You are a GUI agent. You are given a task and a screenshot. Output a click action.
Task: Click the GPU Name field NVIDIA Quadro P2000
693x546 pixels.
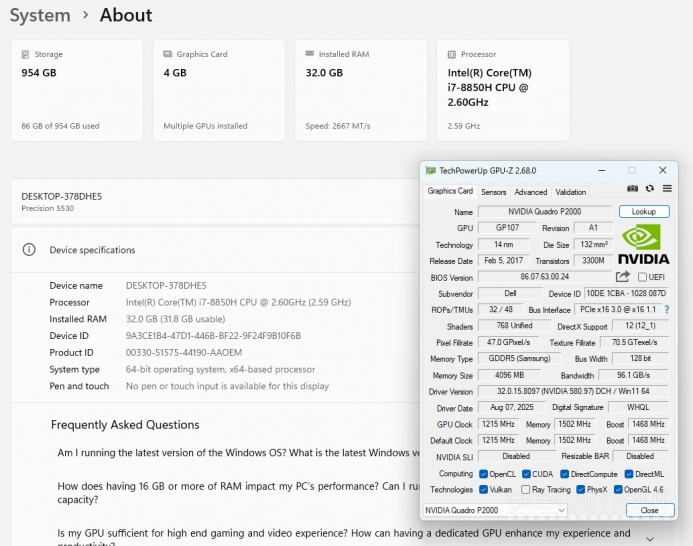(x=545, y=211)
